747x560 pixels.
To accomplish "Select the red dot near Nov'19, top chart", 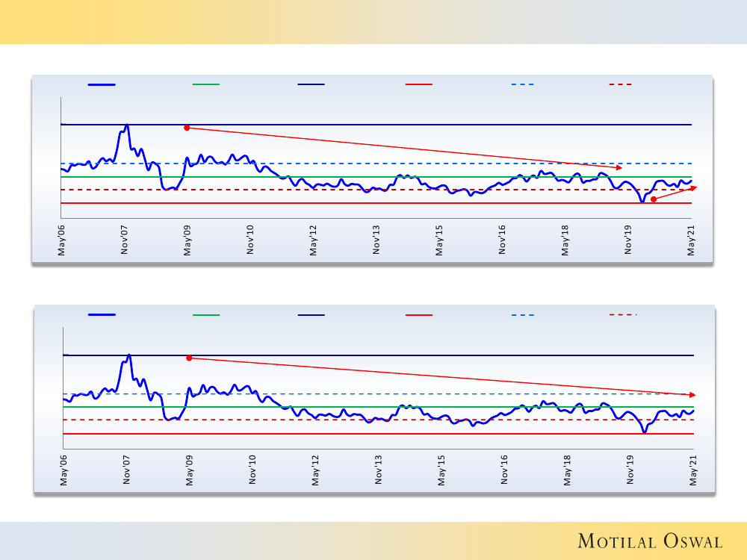I will pos(654,199).
